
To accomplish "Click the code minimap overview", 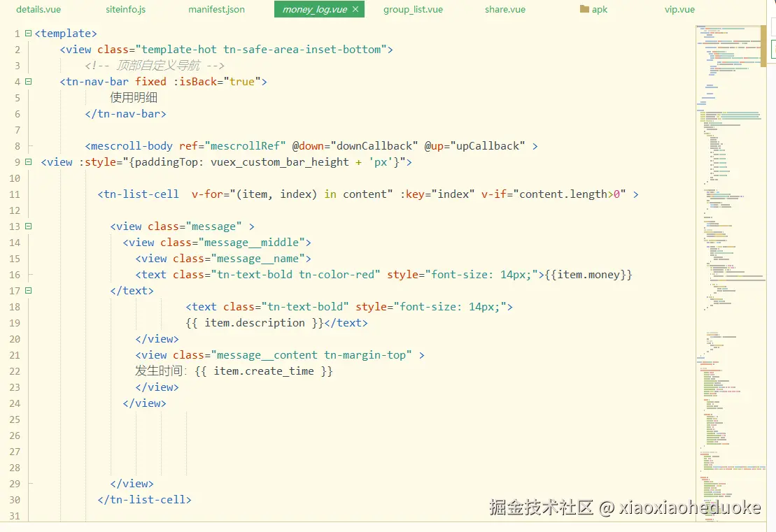I will (731, 273).
